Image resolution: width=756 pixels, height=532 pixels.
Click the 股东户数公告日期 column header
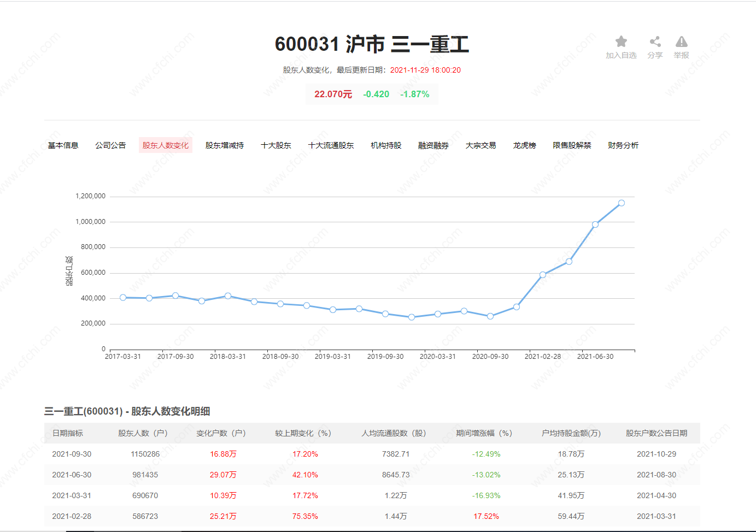[657, 433]
